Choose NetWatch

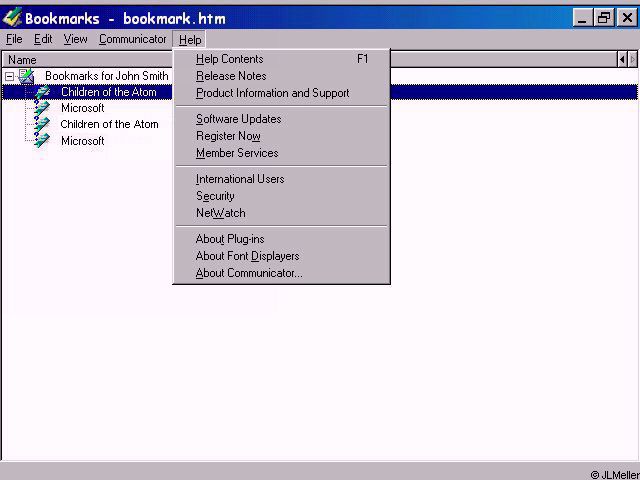pos(282,213)
